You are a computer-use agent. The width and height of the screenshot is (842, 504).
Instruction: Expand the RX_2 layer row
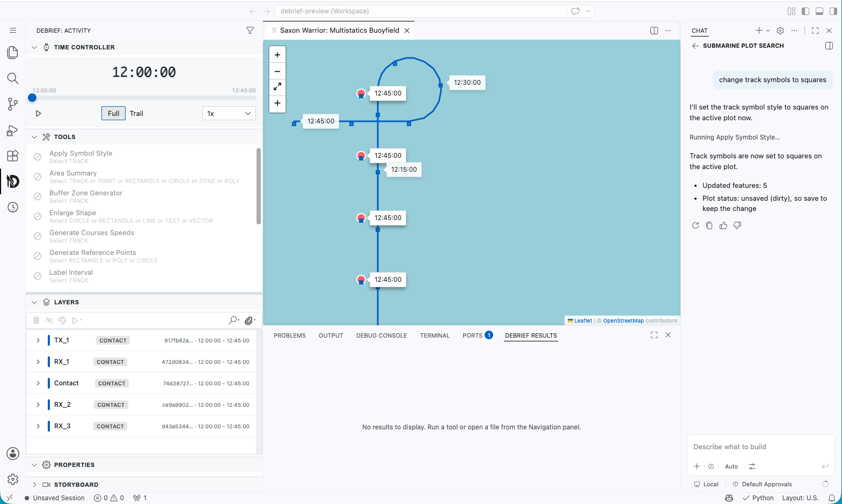38,405
